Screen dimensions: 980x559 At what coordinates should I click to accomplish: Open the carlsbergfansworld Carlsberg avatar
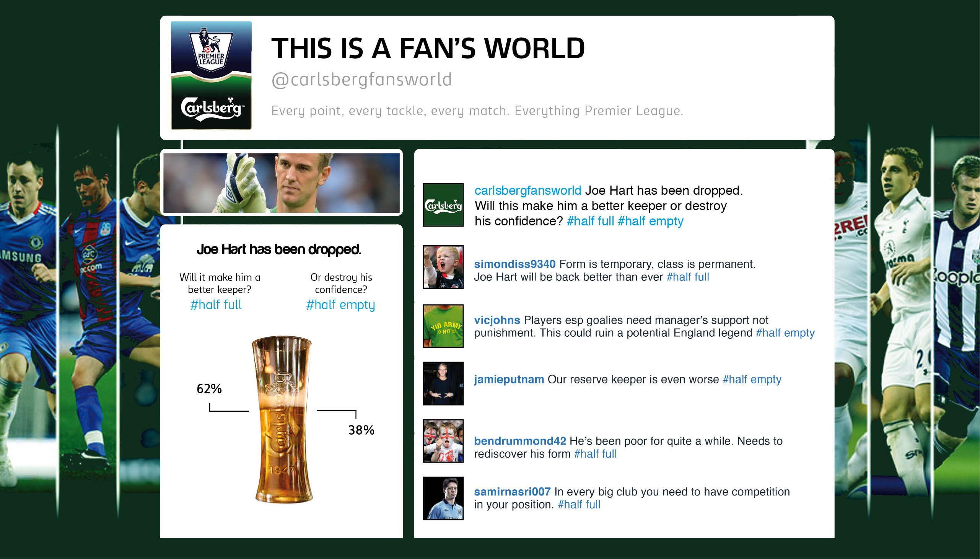coord(443,205)
